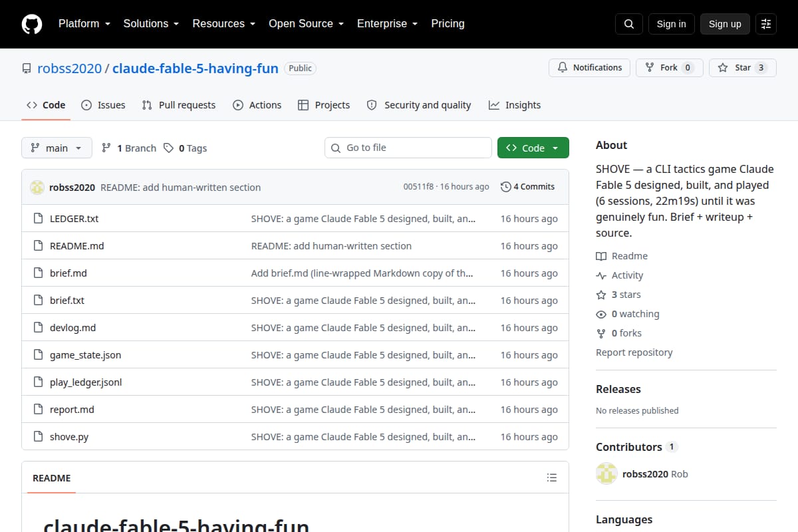The width and height of the screenshot is (798, 532).
Task: Open the Insights tab
Action: click(x=515, y=105)
